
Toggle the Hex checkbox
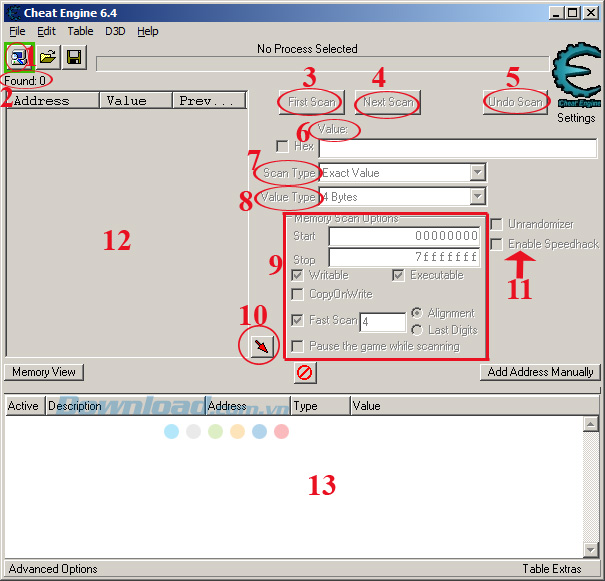pyautogui.click(x=282, y=147)
